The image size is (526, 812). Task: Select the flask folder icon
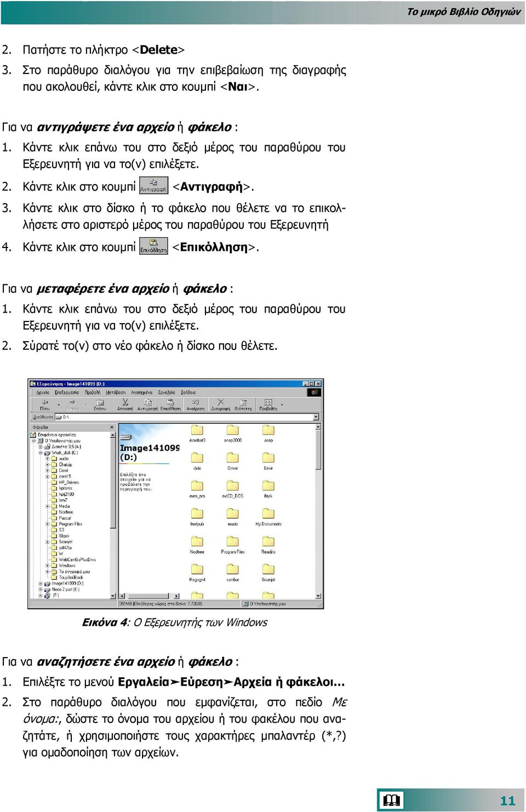[268, 486]
